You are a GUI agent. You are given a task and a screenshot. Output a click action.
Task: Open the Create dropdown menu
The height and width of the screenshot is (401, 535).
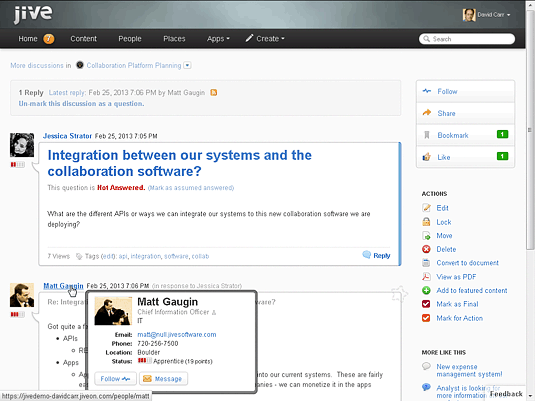coord(265,39)
